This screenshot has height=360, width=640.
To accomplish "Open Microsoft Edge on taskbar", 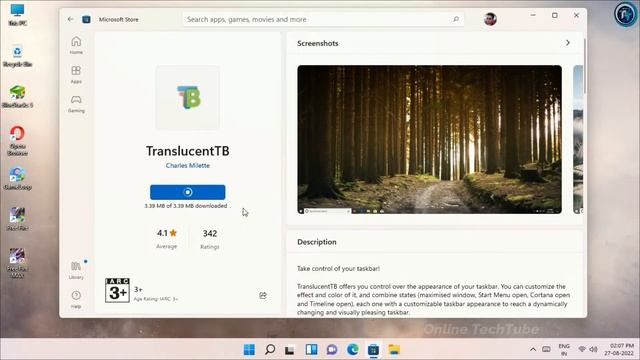I will 353,349.
